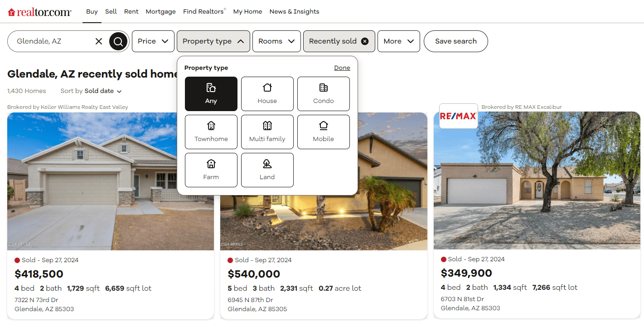Open the Rent menu item
Viewport: 644px width, 322px height.
coord(131,12)
